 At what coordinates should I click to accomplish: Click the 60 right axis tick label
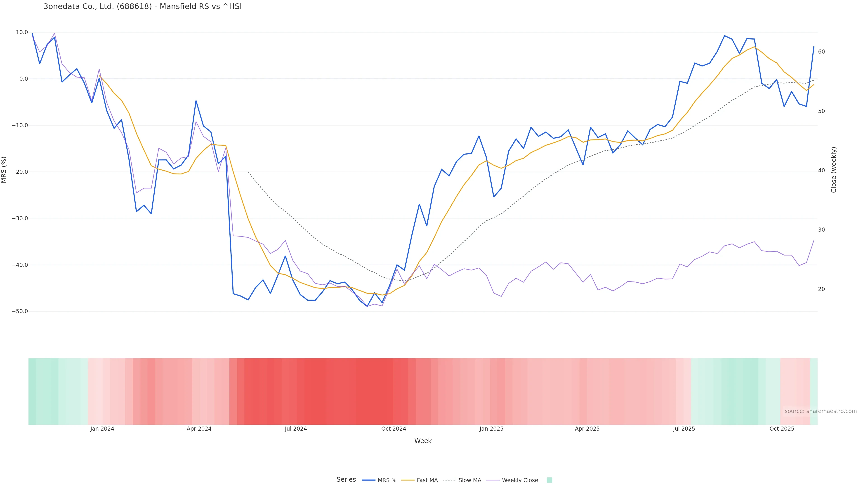(x=821, y=52)
